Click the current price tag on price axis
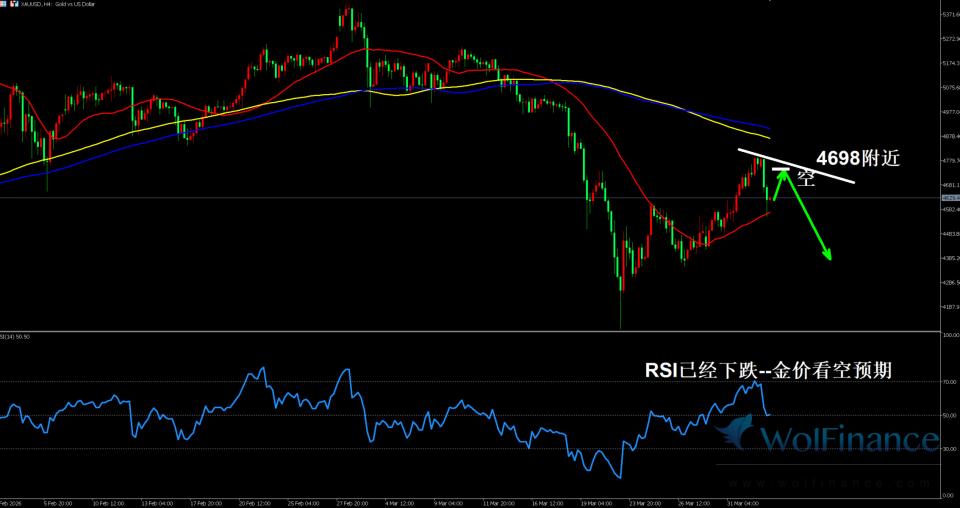 (948, 198)
